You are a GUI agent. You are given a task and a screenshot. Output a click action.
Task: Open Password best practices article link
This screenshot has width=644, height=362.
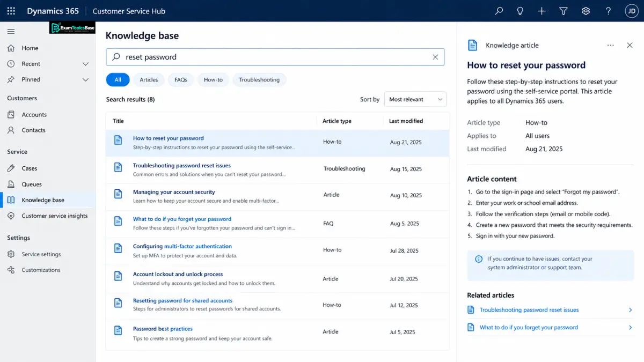163,329
